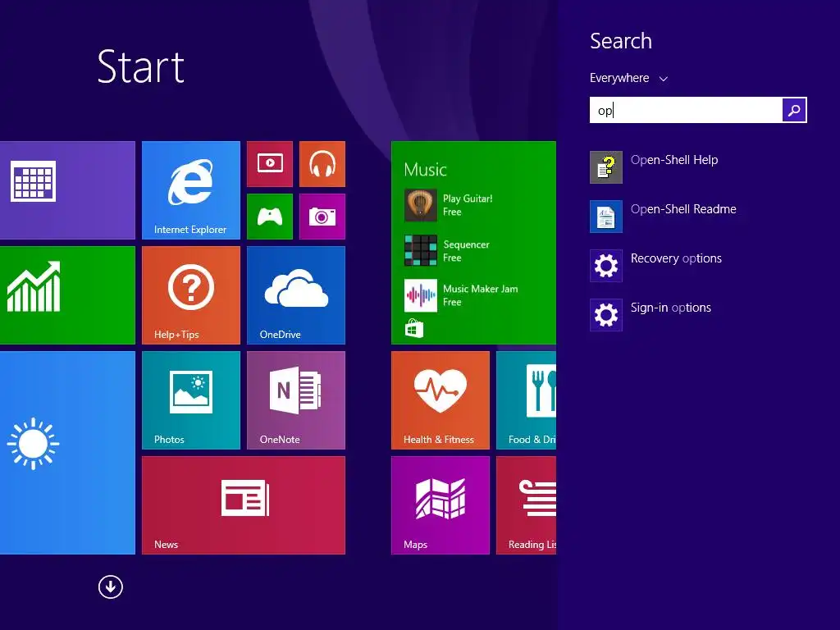The height and width of the screenshot is (630, 840).
Task: Open the Finance chart tile
Action: [x=67, y=295]
